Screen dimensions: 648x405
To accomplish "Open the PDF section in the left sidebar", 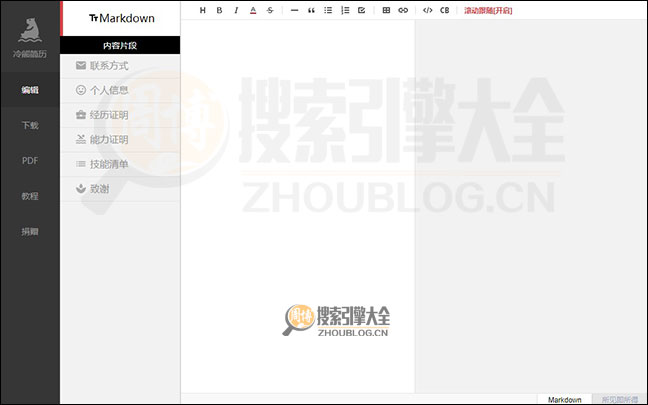I will tap(30, 161).
